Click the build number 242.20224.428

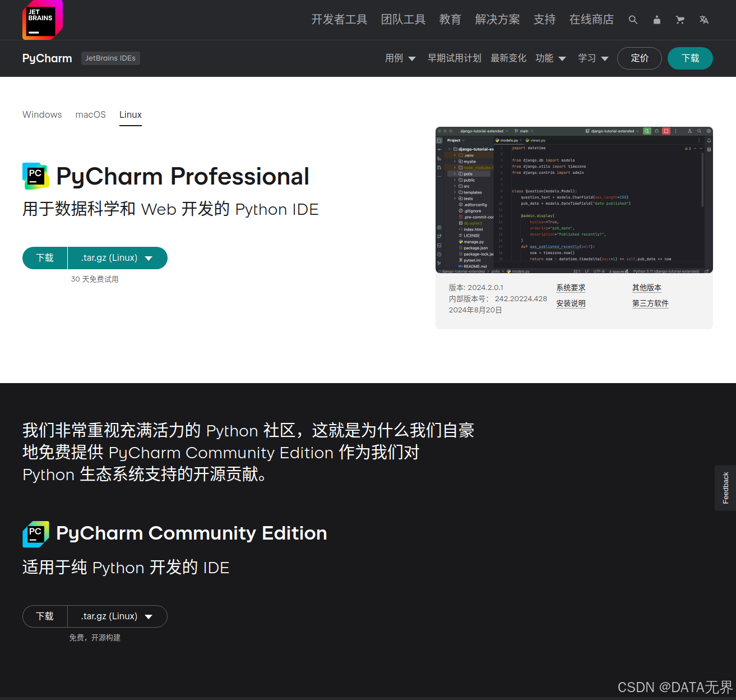tap(521, 299)
